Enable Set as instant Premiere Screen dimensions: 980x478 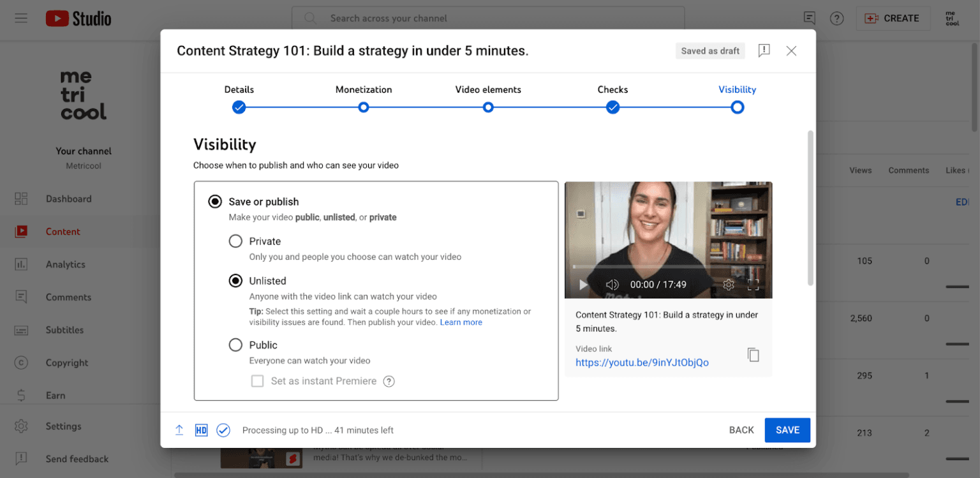[258, 380]
